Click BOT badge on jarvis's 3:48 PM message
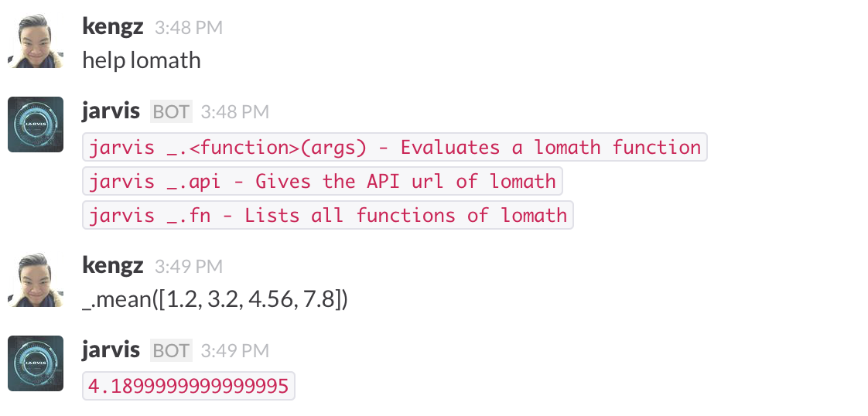Image resolution: width=868 pixels, height=416 pixels. (171, 112)
